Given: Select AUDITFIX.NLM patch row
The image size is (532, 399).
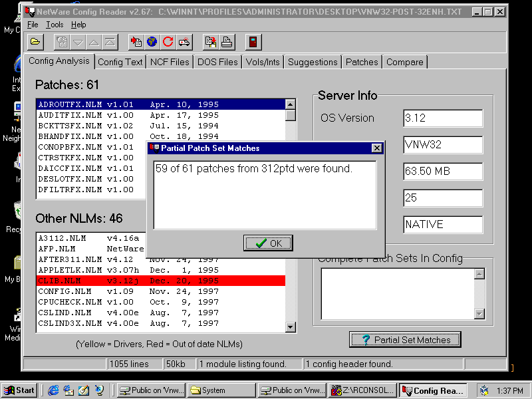Looking at the screenshot, I should (161, 115).
